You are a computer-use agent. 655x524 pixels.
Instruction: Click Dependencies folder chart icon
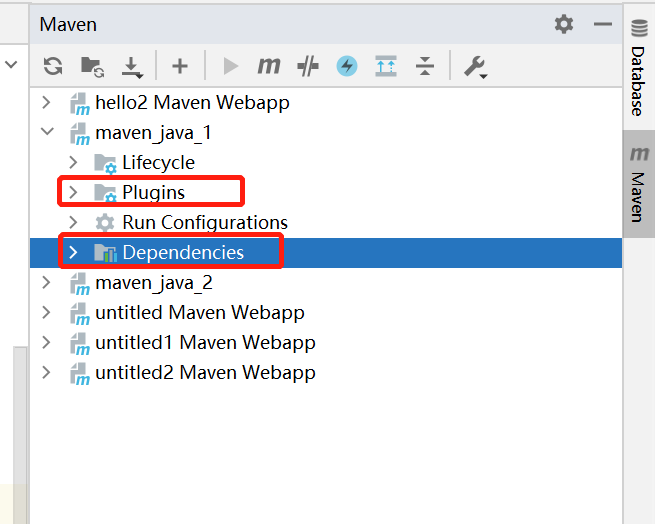105,252
